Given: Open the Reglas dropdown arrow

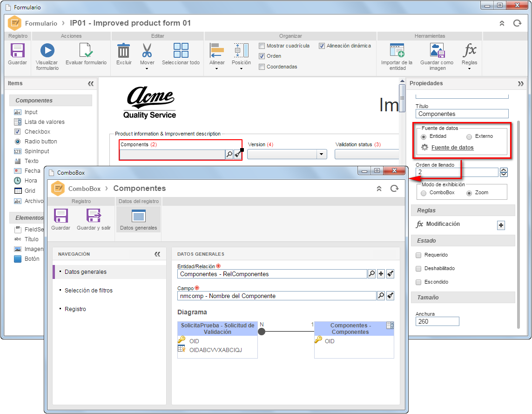Looking at the screenshot, I should pos(470,68).
